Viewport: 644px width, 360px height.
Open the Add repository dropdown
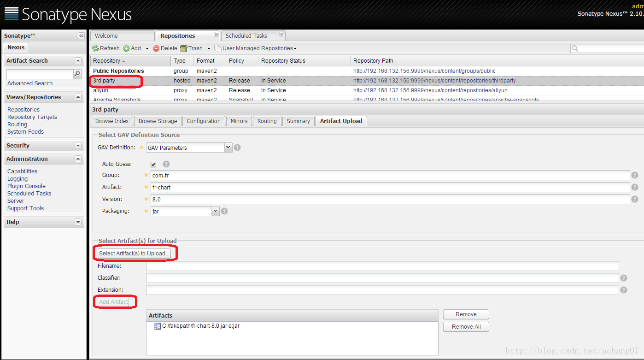136,48
